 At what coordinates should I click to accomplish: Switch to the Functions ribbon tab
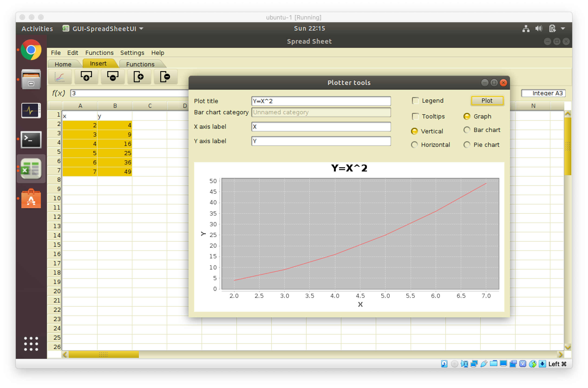[x=140, y=64]
